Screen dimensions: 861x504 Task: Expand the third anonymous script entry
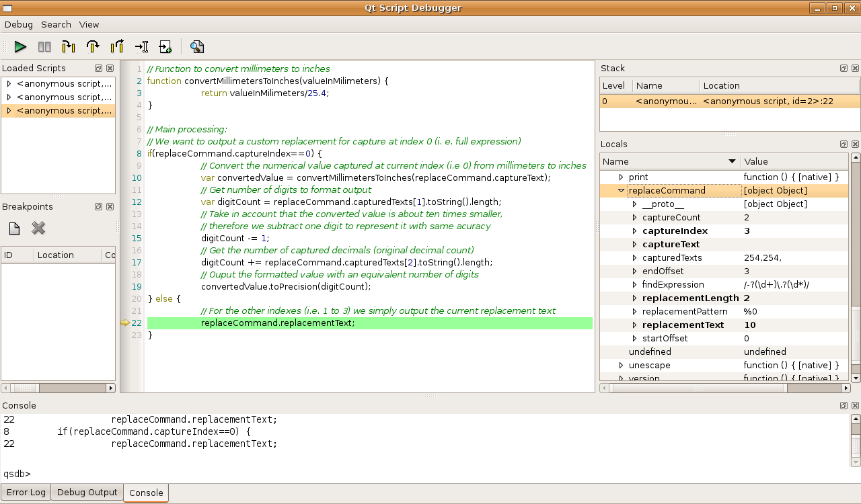pos(9,111)
